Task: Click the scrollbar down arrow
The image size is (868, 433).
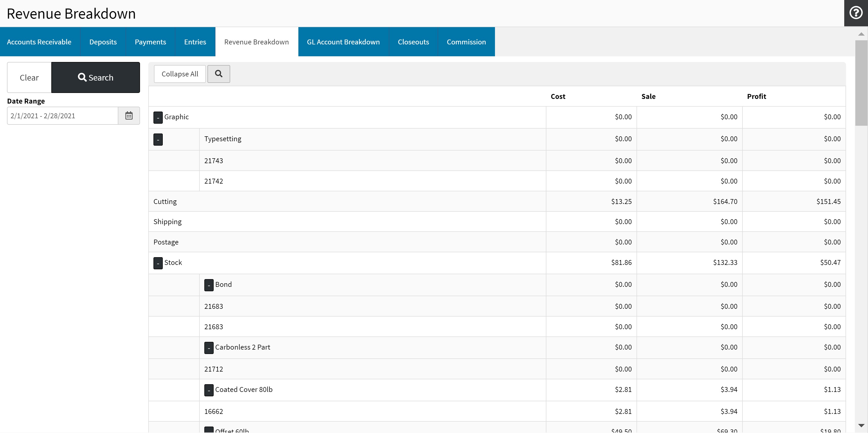Action: coord(861,426)
